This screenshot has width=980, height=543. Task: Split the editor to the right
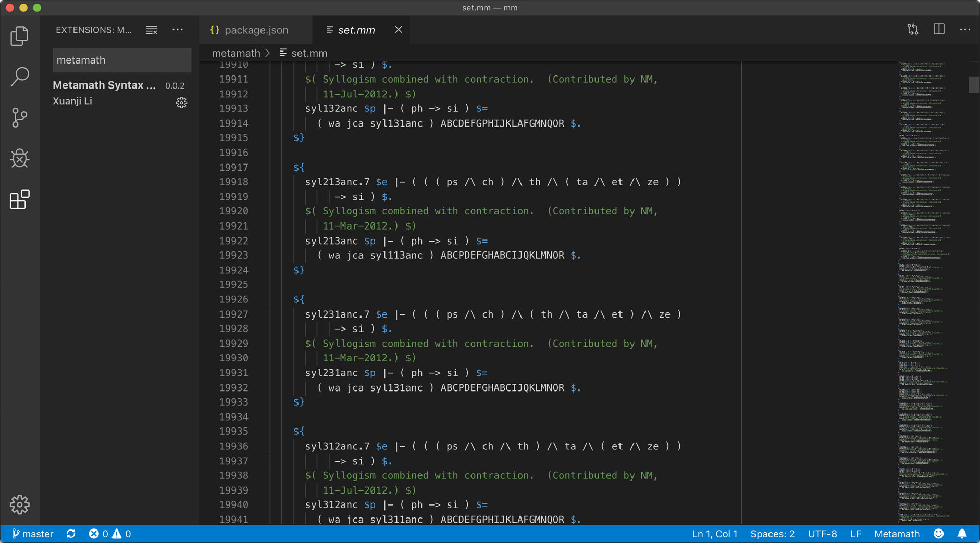[x=939, y=30]
